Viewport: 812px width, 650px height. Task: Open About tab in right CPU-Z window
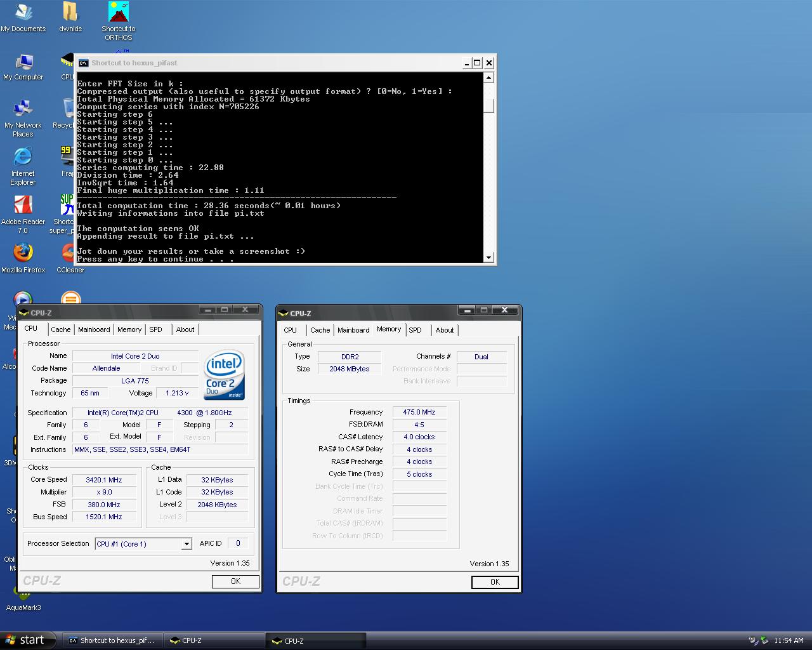445,330
